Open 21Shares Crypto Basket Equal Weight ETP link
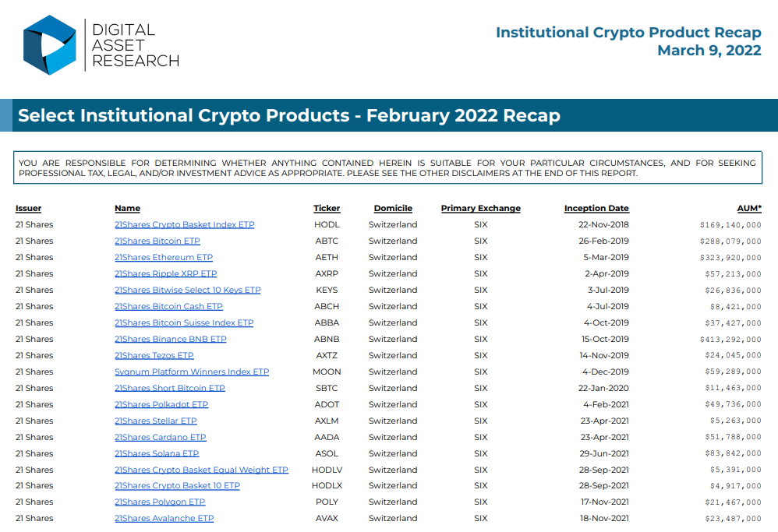Viewport: 778px width, 532px height. [201, 470]
